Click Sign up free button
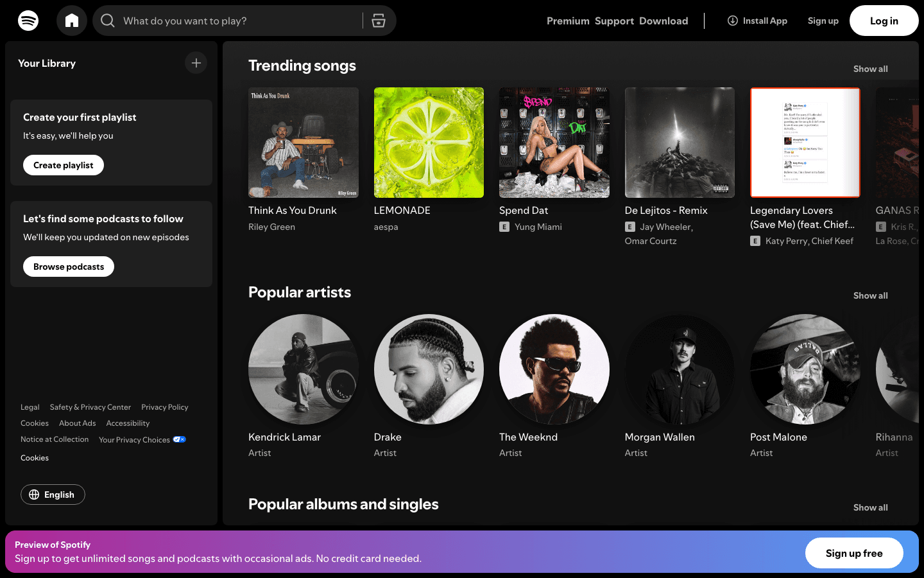Viewport: 924px width, 578px height. (x=854, y=553)
